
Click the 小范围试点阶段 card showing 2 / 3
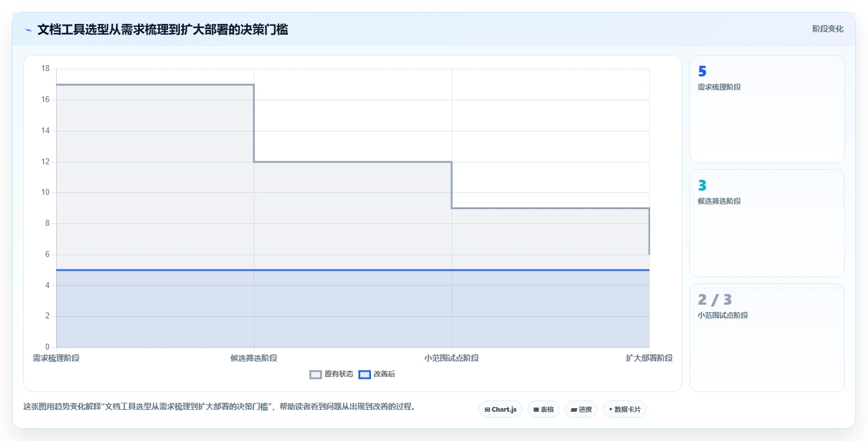coord(766,337)
